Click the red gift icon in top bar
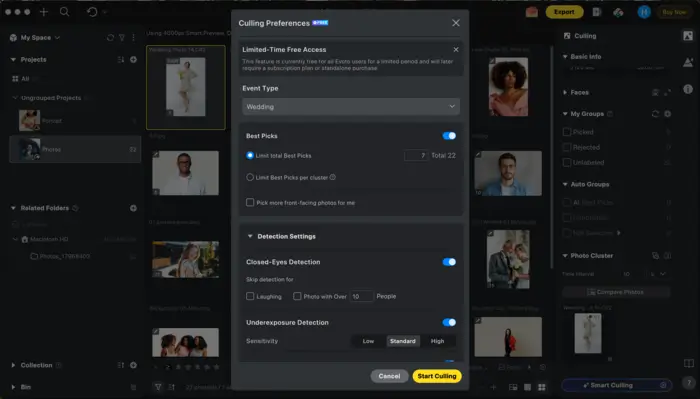Viewport: 700px width, 399px height. [531, 12]
